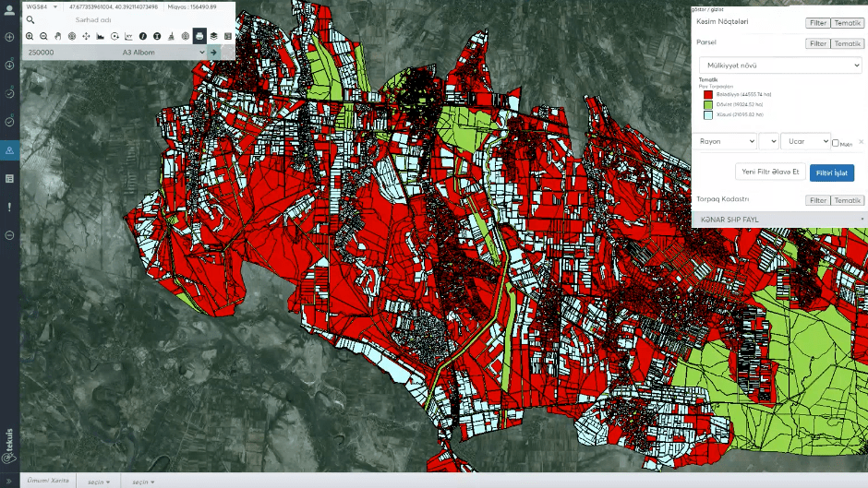Open the empty operator dropdown
The image size is (868, 488).
tap(769, 142)
